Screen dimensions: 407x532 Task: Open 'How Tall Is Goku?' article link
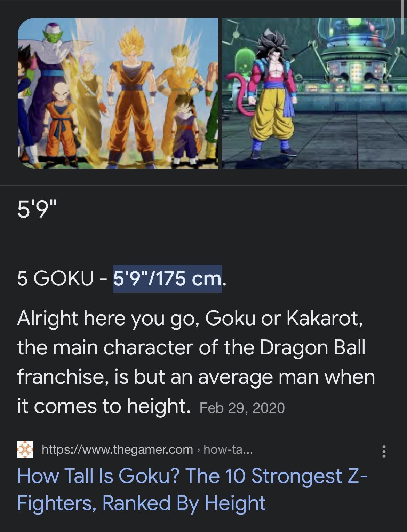(192, 489)
